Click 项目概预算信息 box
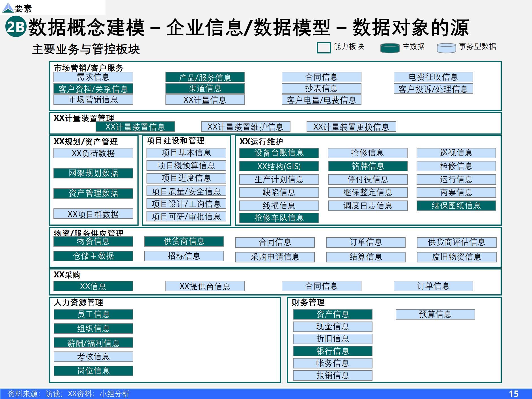532x399 pixels. tap(186, 165)
